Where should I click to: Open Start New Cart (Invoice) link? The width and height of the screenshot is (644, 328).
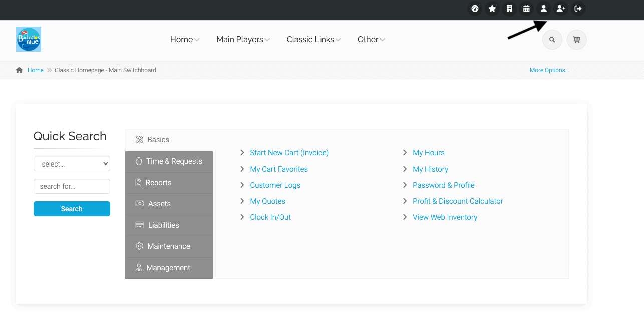[289, 153]
